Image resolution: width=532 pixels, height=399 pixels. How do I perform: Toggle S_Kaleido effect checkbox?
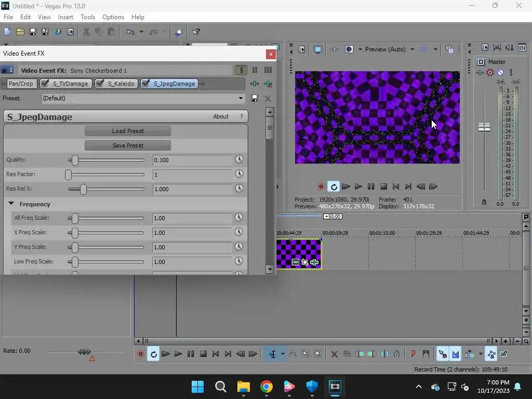pos(100,84)
